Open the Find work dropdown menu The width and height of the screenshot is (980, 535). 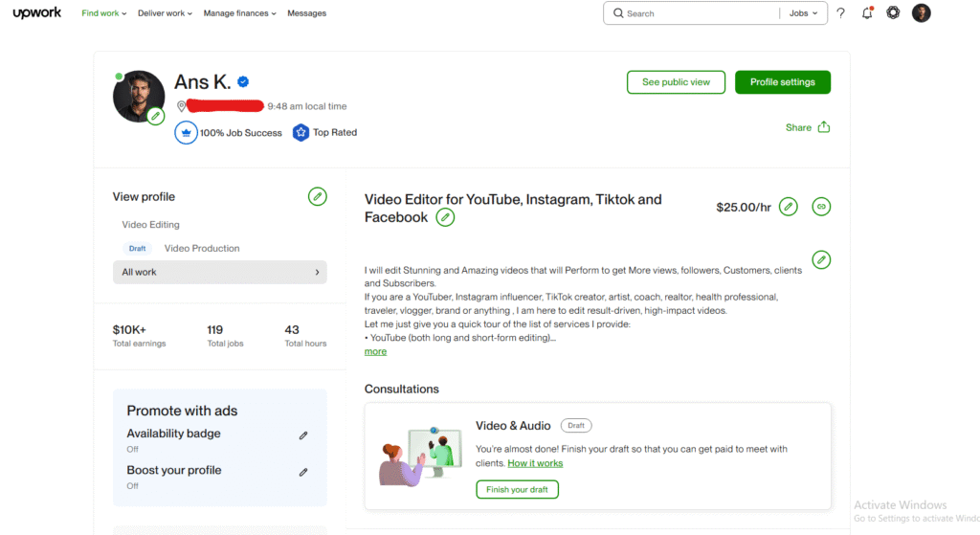[x=104, y=13]
